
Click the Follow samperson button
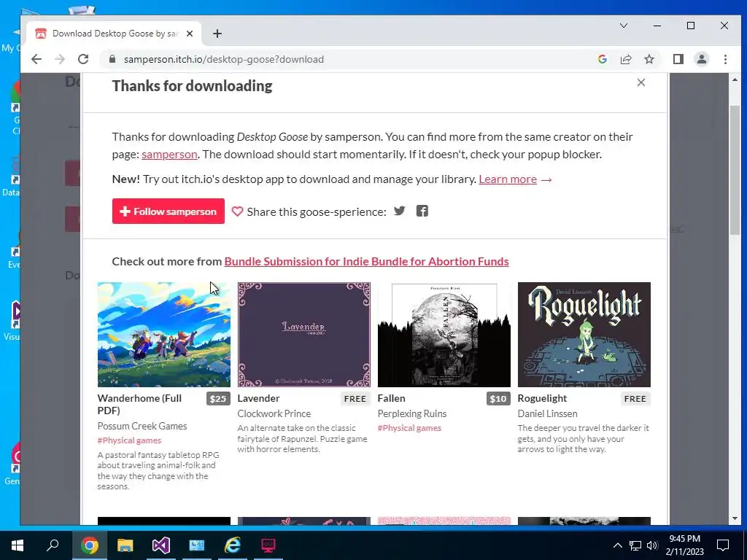point(169,211)
